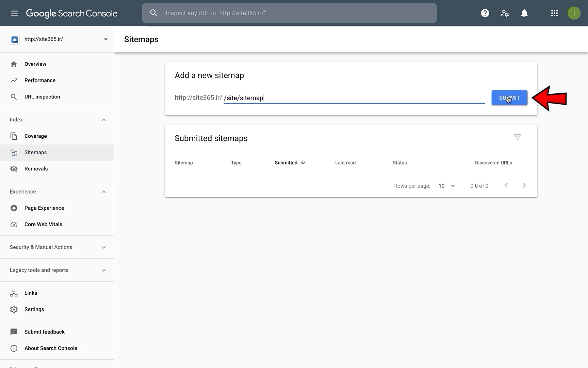Image resolution: width=588 pixels, height=368 pixels.
Task: Open the Google apps grid
Action: click(554, 13)
